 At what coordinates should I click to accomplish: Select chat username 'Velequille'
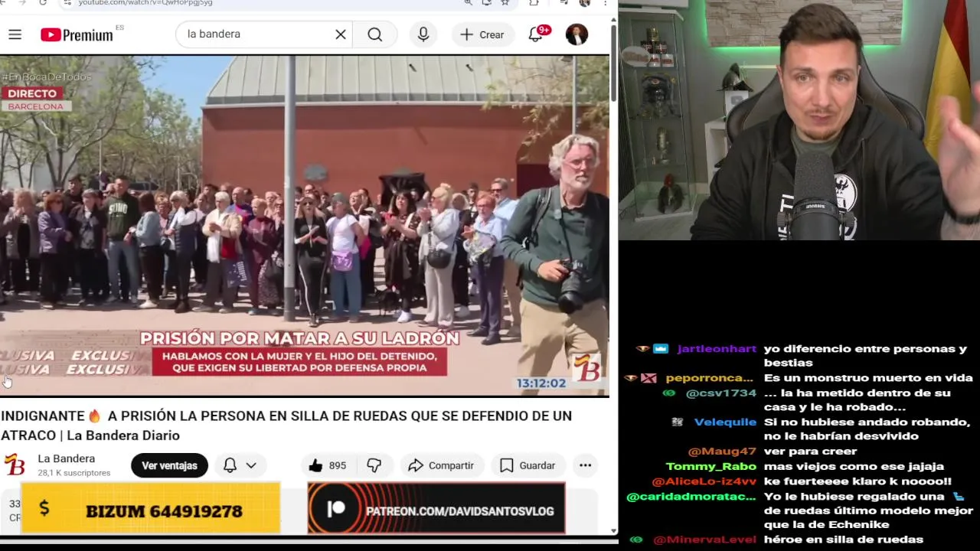[725, 422]
